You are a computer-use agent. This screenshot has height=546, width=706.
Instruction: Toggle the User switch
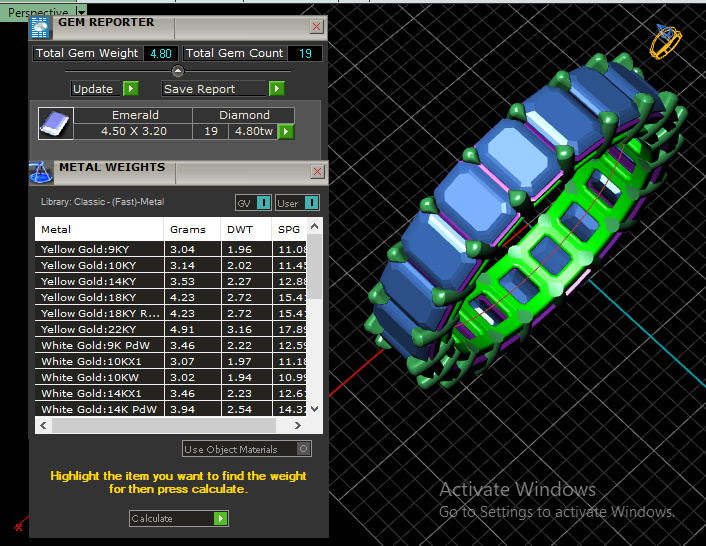coord(297,203)
